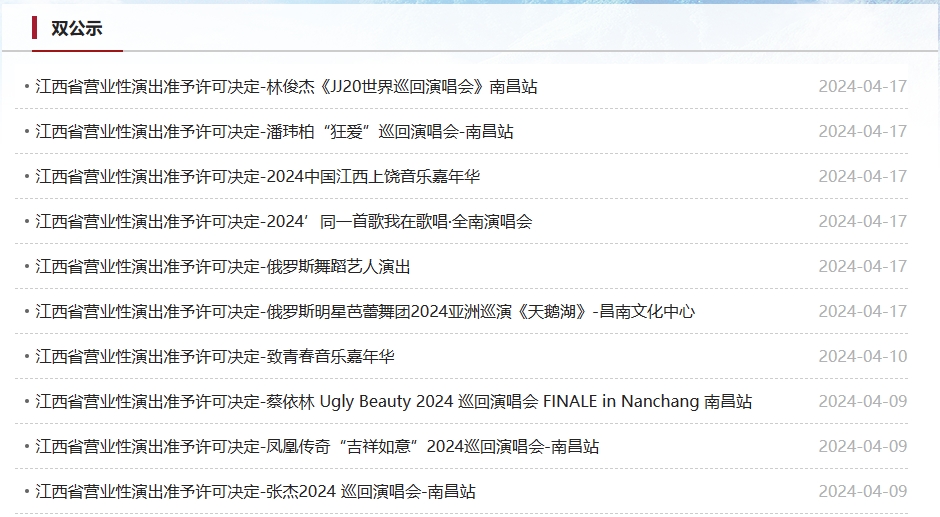This screenshot has height=517, width=940.
Task: Click date 2024-04-09 on 凤凰传奇 row
Action: [863, 446]
